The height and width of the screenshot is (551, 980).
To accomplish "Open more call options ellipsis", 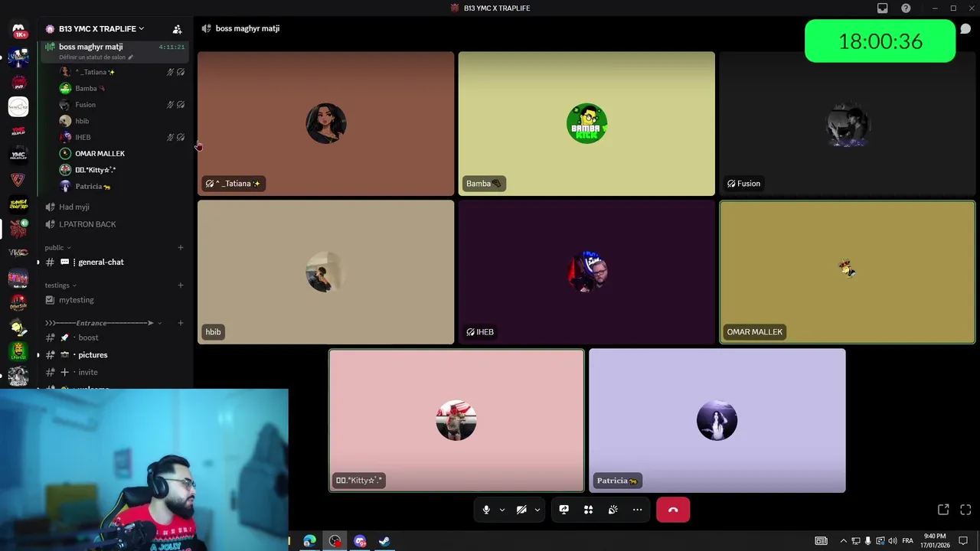I will 637,510.
